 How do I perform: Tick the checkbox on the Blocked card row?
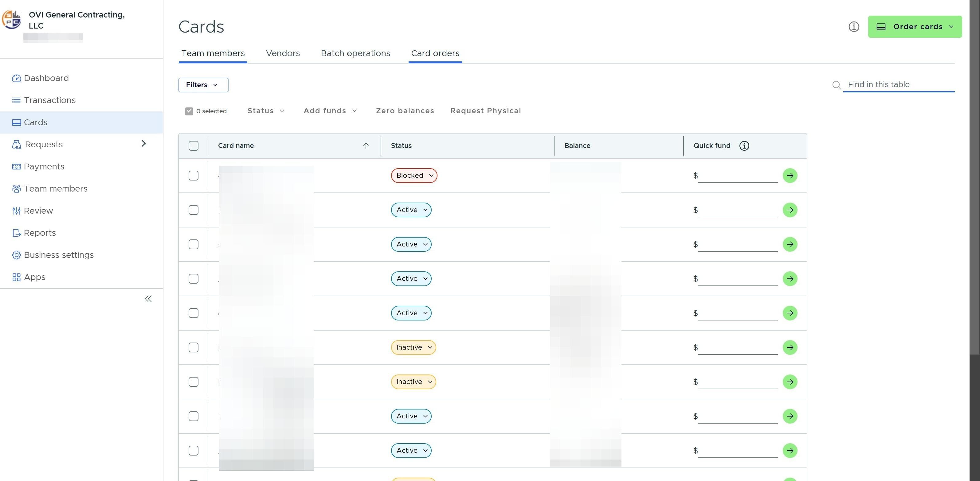(193, 176)
